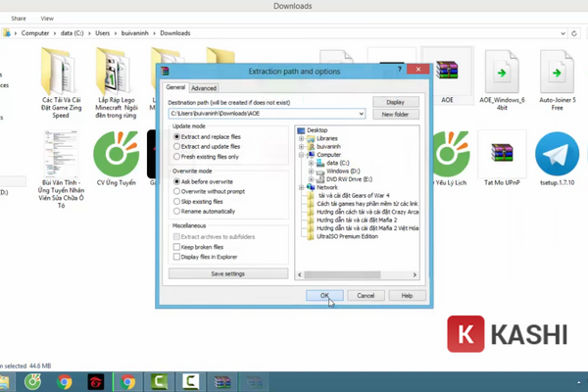Select 'Extract and update files' radio option
Image resolution: width=588 pixels, height=392 pixels.
(x=176, y=147)
